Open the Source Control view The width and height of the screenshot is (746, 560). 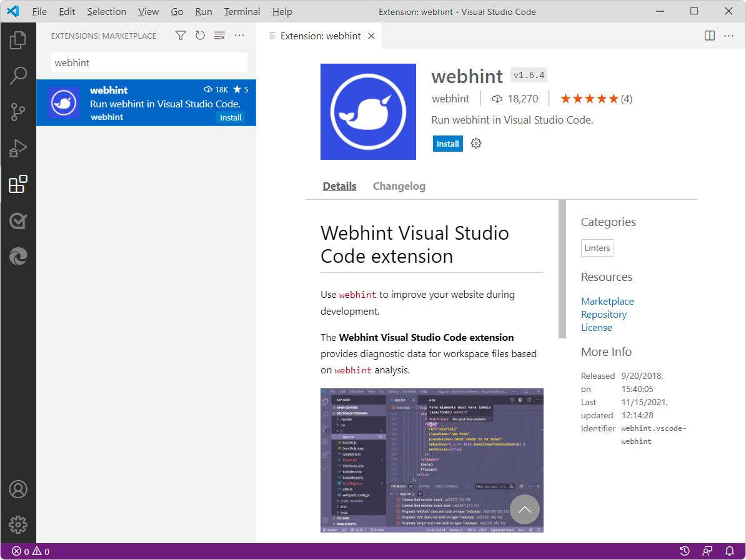[18, 112]
